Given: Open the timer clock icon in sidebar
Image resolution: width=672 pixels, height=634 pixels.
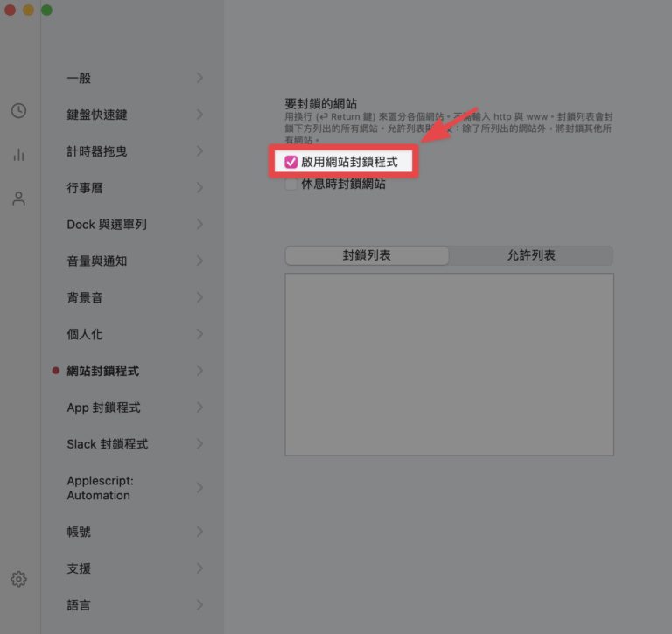Looking at the screenshot, I should [18, 111].
